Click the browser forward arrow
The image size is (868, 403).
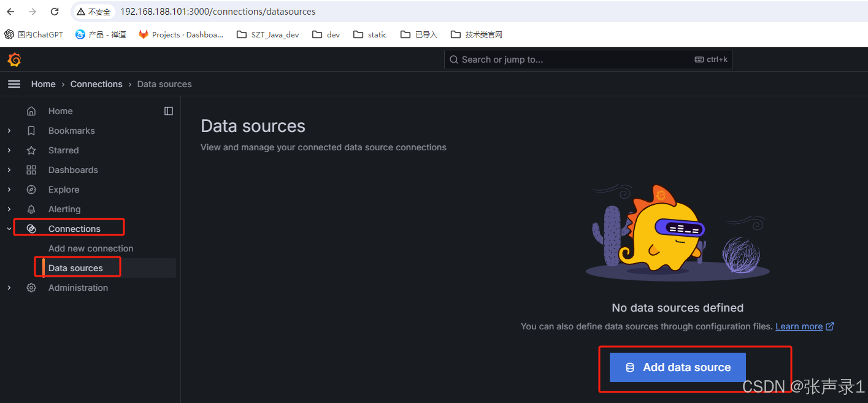(x=33, y=12)
